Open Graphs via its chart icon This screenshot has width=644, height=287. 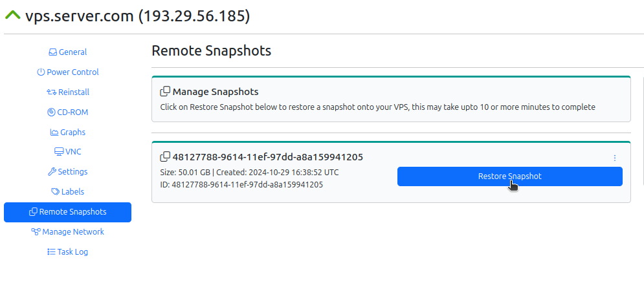[x=54, y=133]
